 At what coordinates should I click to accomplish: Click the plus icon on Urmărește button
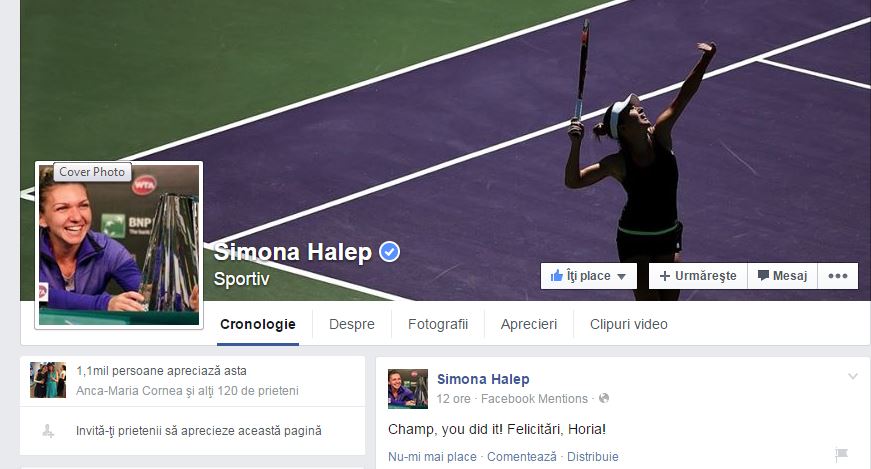pos(664,276)
